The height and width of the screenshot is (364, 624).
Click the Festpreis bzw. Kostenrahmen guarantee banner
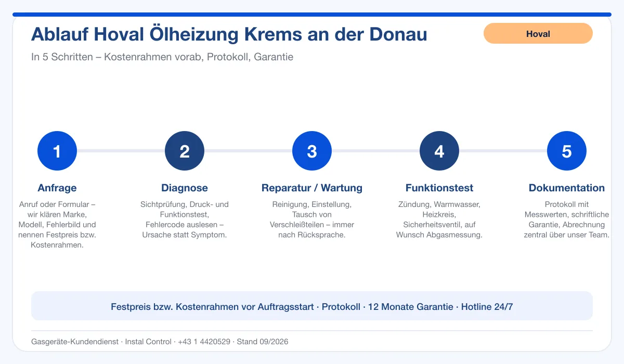tap(312, 306)
